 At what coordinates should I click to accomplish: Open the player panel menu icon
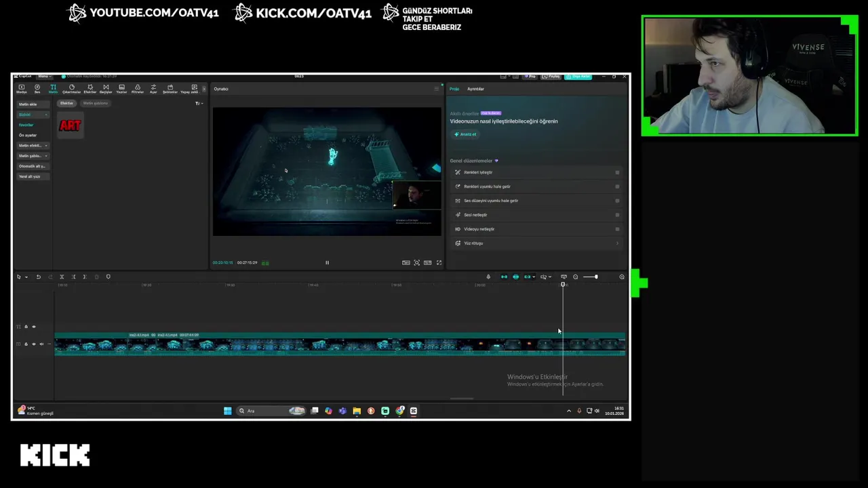click(436, 89)
